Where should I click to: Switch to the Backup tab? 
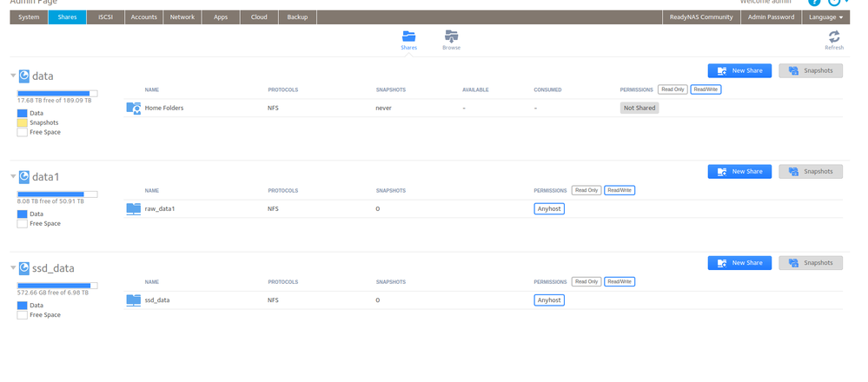pos(297,16)
